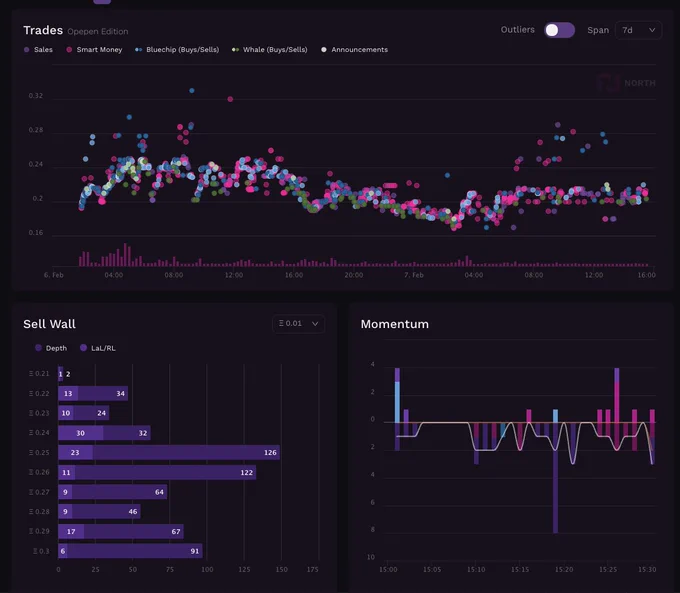Toggle the Smart Money legend series
Image resolution: width=680 pixels, height=593 pixels.
point(94,49)
